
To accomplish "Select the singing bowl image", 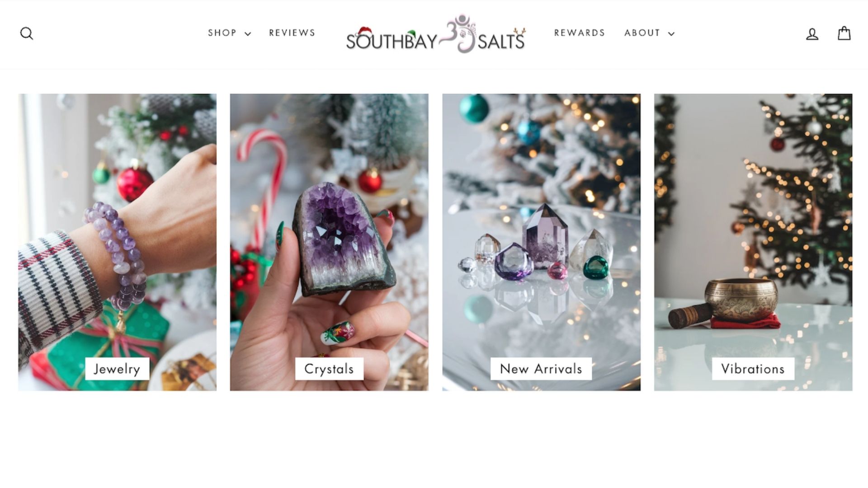I will [x=753, y=242].
